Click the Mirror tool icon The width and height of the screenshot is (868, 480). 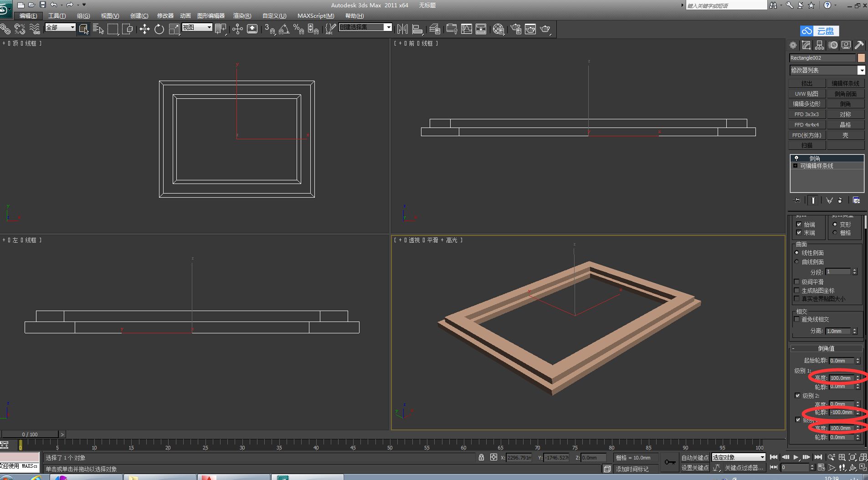[402, 29]
